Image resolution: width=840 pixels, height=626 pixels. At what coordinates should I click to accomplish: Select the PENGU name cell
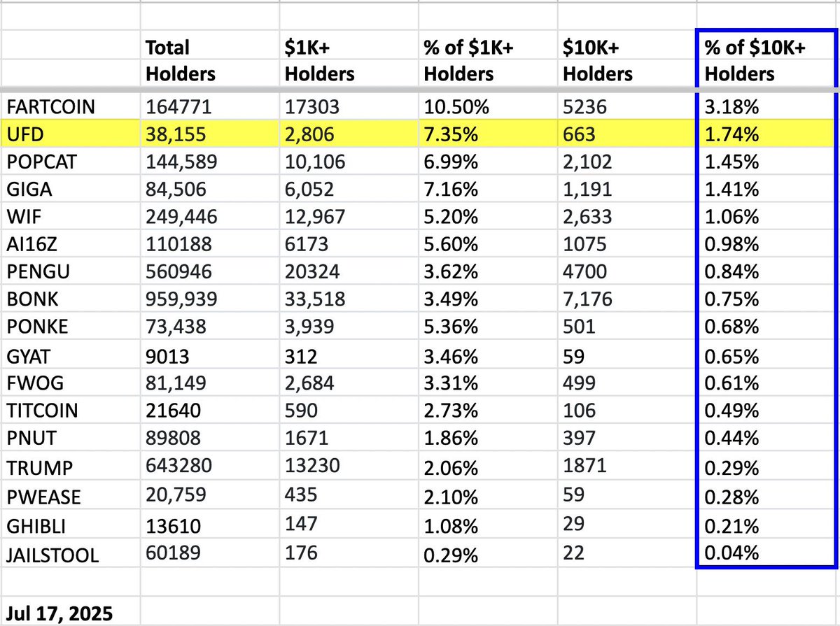(70, 271)
